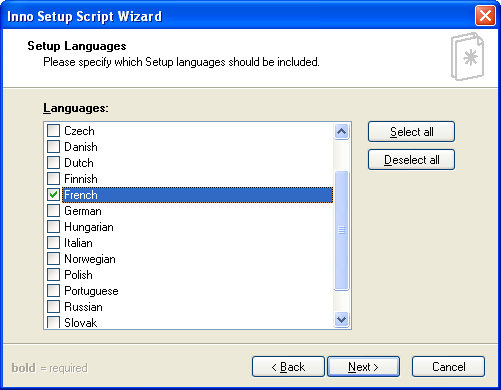Screen dimensions: 501x390
Task: Proceed with the Next button
Action: click(363, 367)
